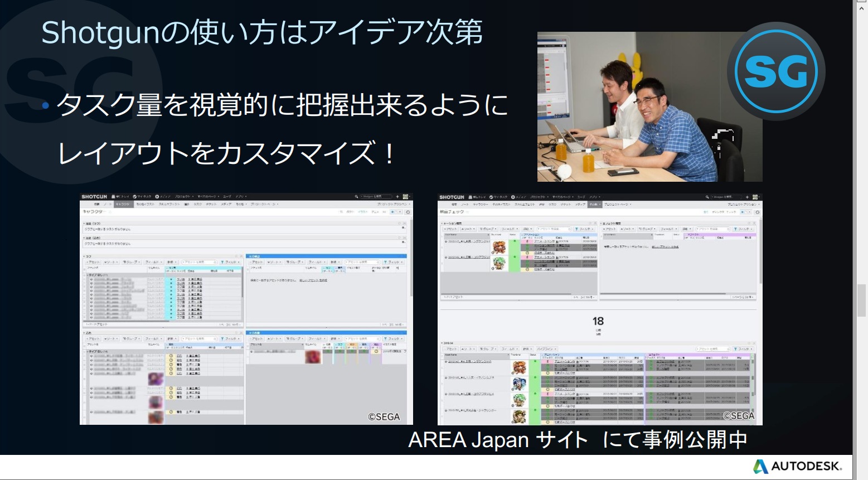The image size is (868, 480).
Task: Click the blue SG Shotgun logo badge
Action: click(775, 71)
